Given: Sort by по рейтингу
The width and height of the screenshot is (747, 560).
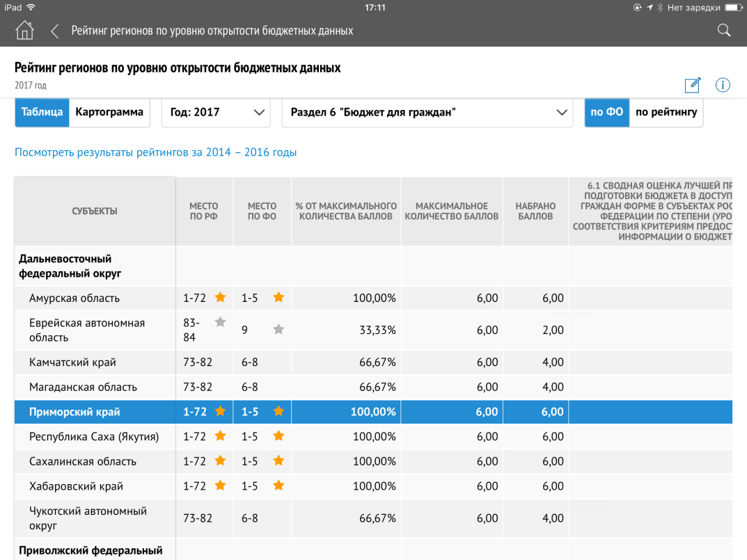Looking at the screenshot, I should tap(666, 112).
